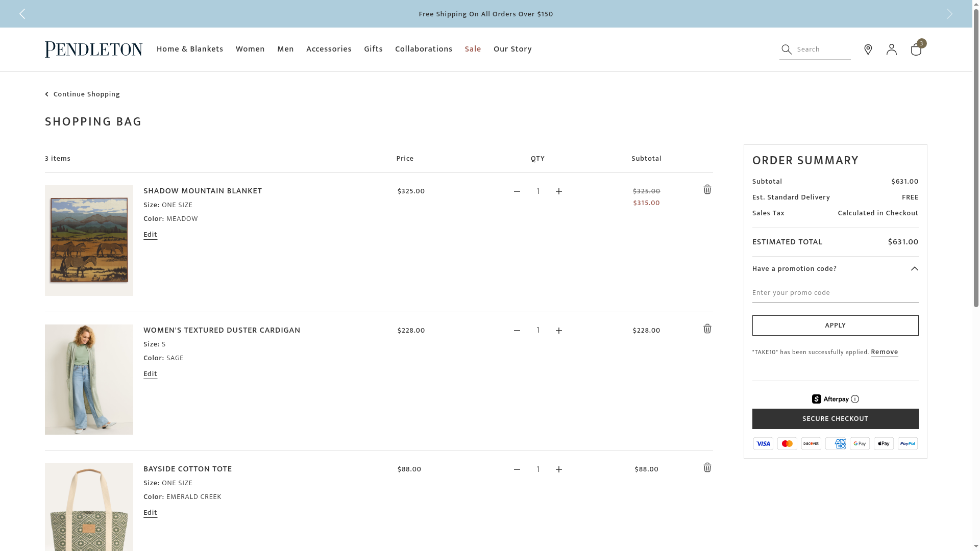Image resolution: width=980 pixels, height=551 pixels.
Task: Collapse the promotion code section chevron
Action: point(915,269)
